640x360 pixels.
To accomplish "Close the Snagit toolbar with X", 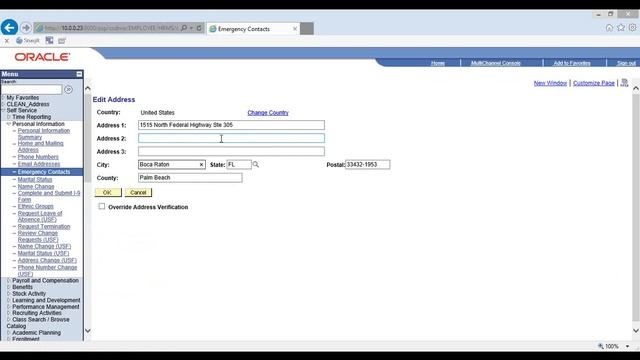I will pos(7,41).
